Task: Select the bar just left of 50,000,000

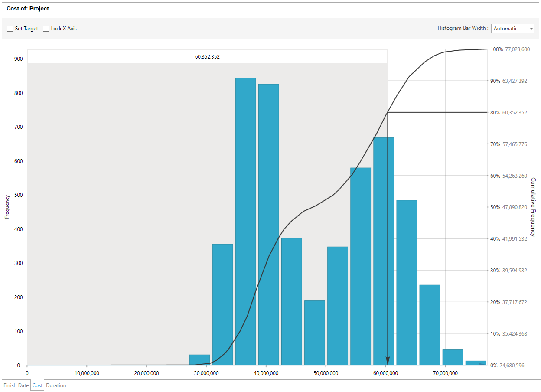Action: (x=314, y=332)
